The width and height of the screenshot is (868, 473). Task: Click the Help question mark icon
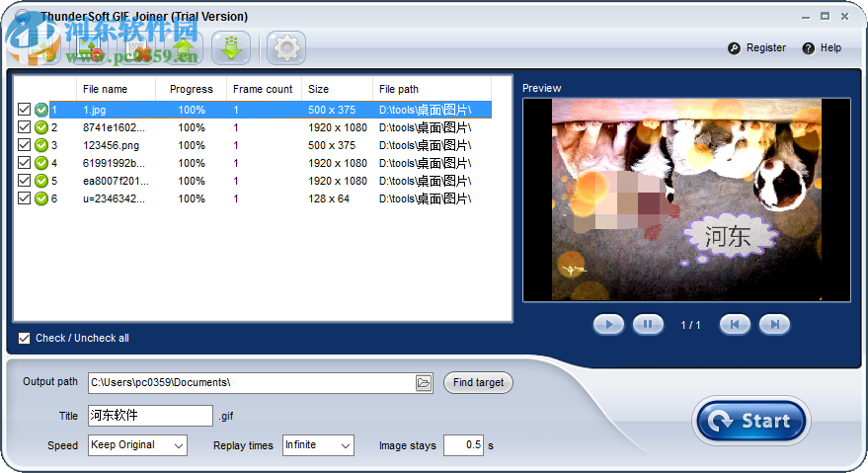(808, 48)
